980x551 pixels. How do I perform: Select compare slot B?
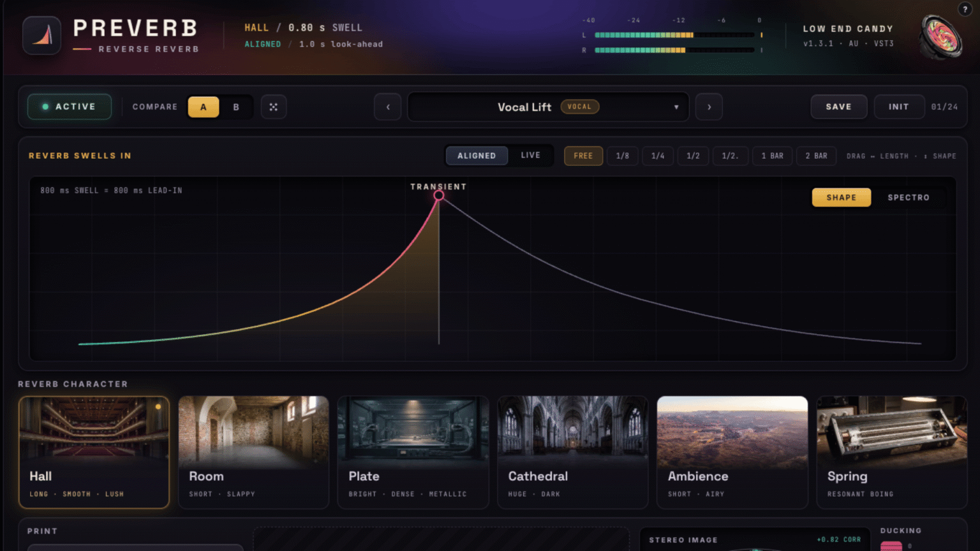pos(236,107)
